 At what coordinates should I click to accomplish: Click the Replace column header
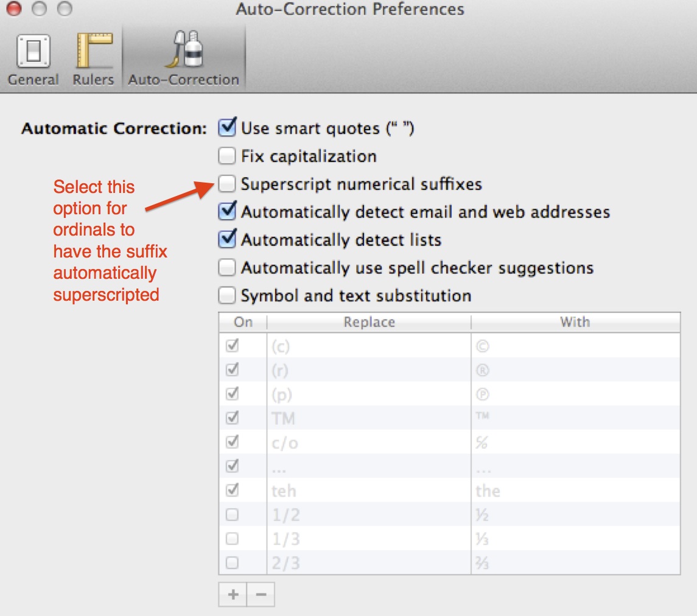(x=369, y=322)
